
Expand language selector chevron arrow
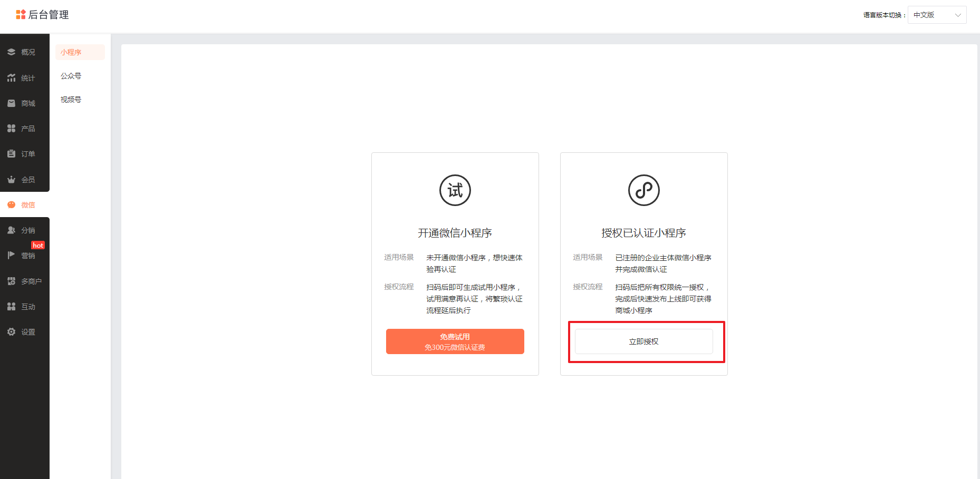(958, 15)
